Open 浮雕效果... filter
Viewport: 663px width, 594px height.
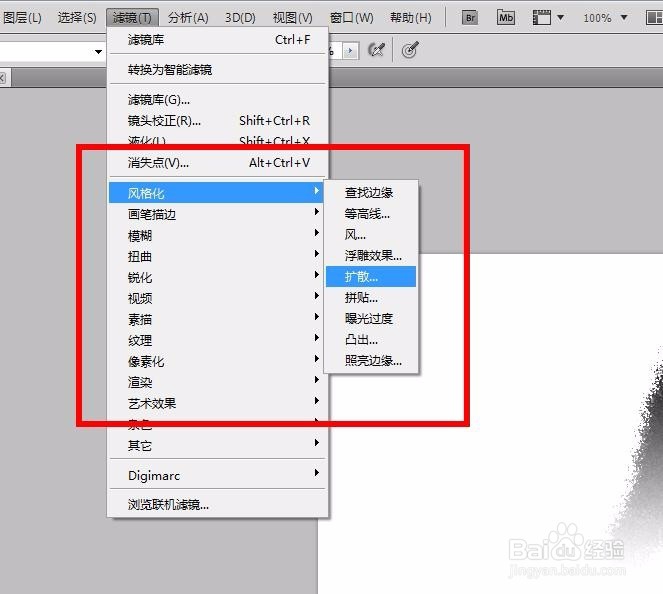(371, 256)
